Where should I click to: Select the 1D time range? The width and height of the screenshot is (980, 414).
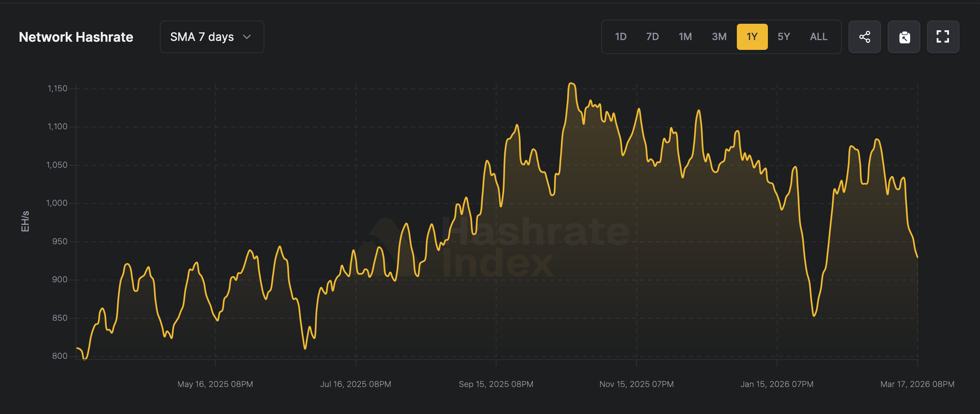(x=620, y=37)
